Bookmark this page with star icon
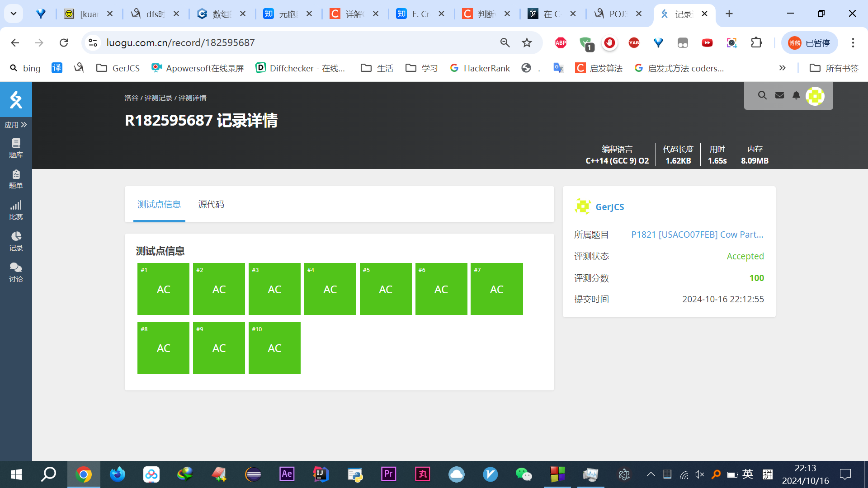 [x=527, y=42]
